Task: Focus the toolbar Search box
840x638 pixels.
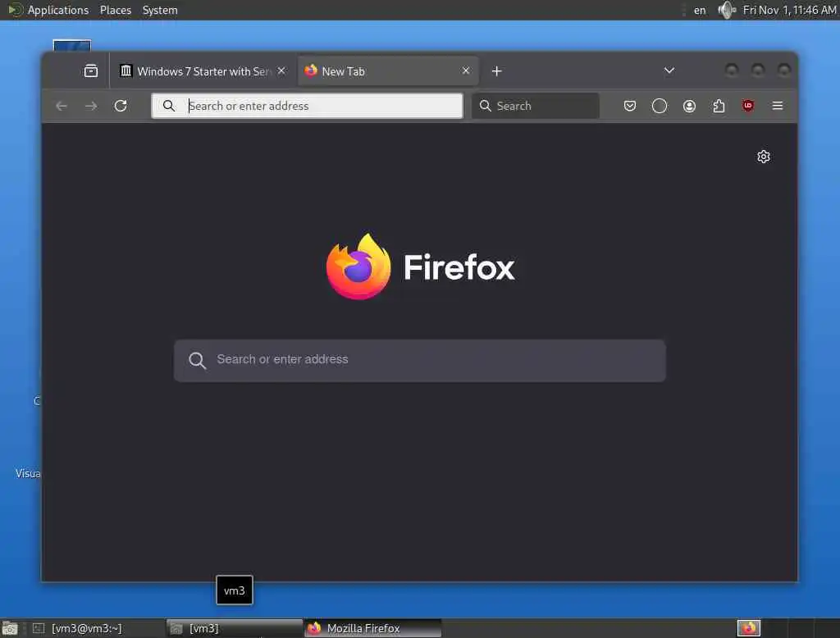Action: tap(535, 106)
